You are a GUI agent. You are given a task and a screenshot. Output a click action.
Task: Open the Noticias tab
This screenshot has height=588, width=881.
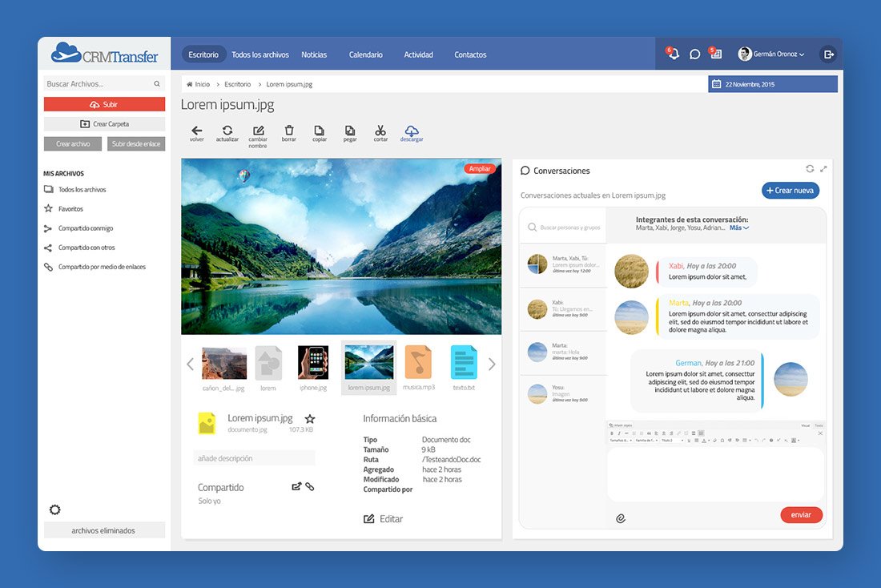[x=313, y=54]
